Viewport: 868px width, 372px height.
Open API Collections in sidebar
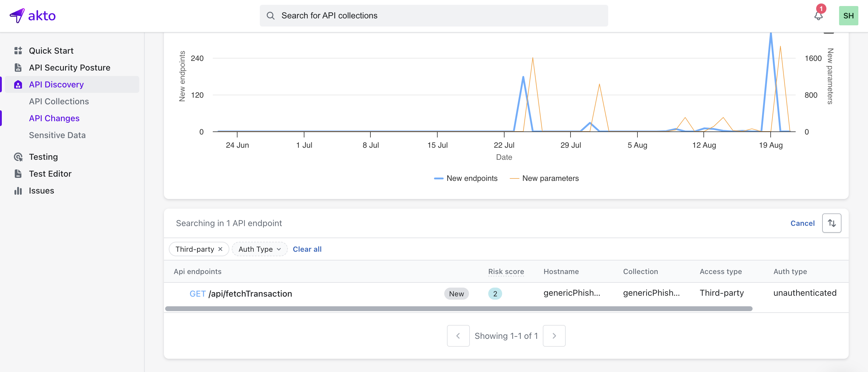click(59, 101)
